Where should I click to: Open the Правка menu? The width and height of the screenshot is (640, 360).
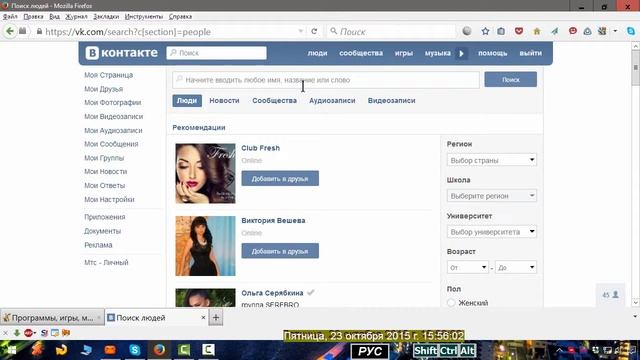pos(33,16)
